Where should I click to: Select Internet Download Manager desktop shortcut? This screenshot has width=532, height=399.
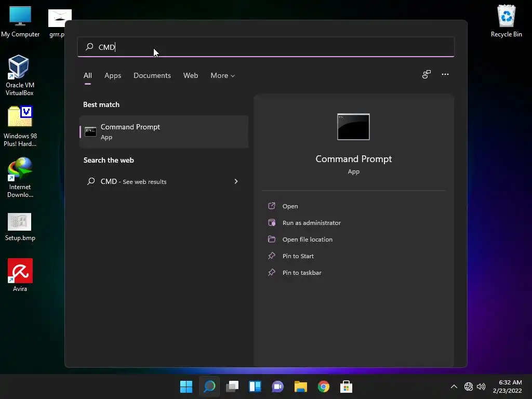[x=20, y=178]
